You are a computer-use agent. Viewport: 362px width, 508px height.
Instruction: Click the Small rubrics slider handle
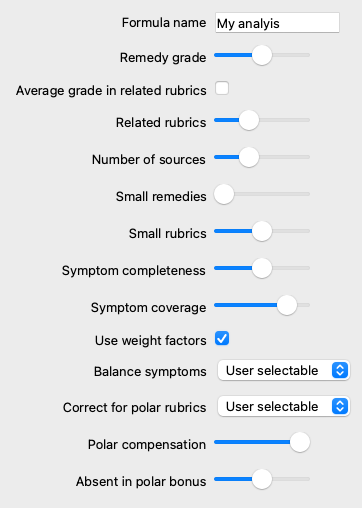[x=262, y=231]
